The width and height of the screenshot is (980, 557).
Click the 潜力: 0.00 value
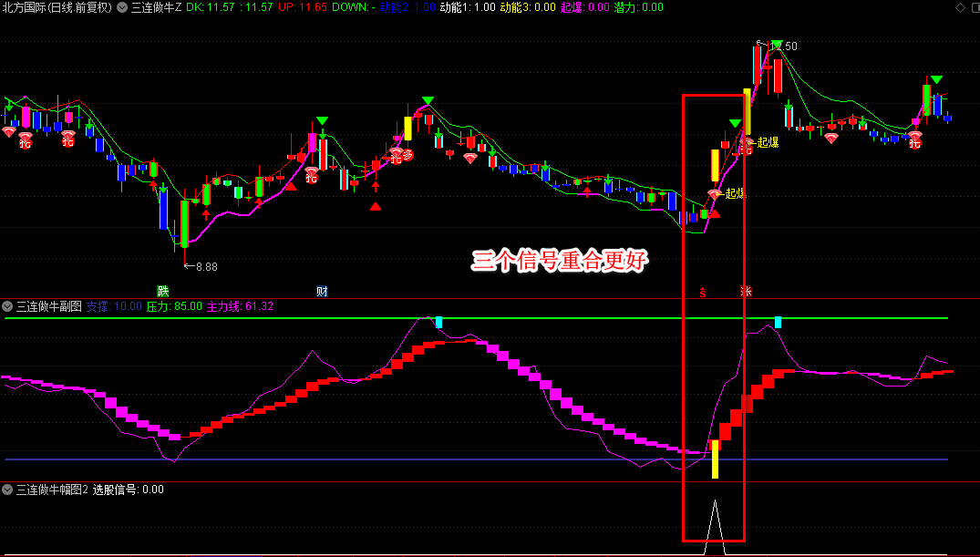(639, 7)
